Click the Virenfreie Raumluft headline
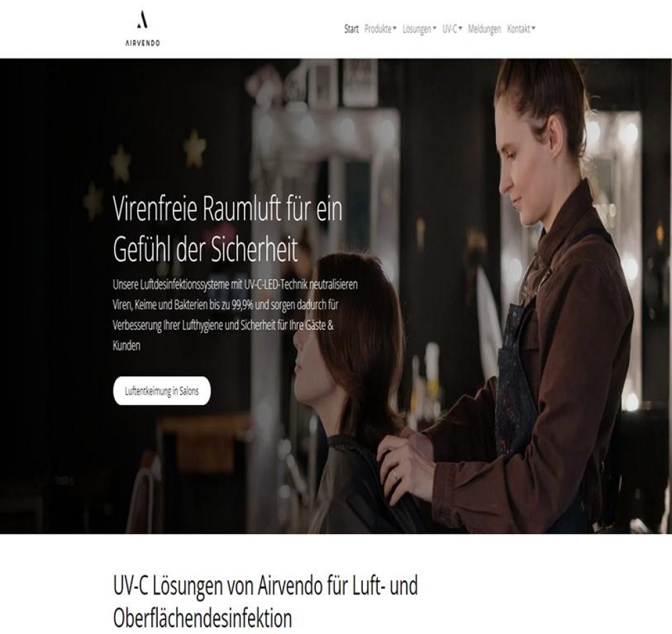672x634 pixels. pos(228,229)
